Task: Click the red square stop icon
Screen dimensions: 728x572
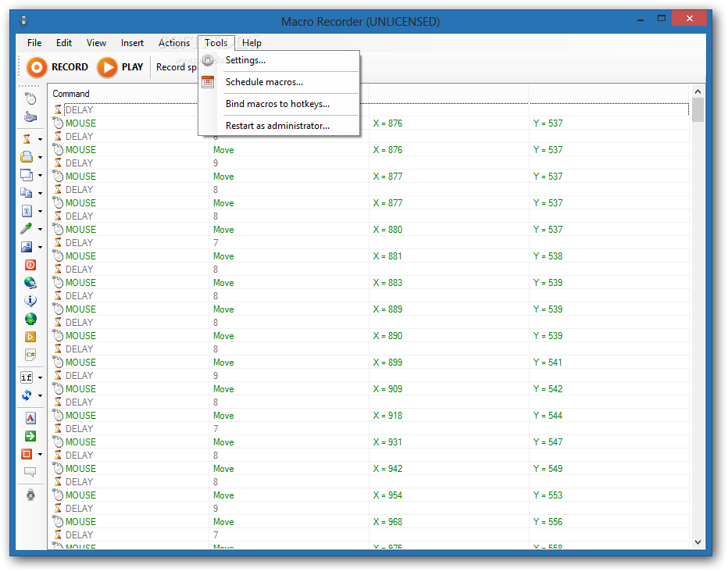Action: pos(27,454)
